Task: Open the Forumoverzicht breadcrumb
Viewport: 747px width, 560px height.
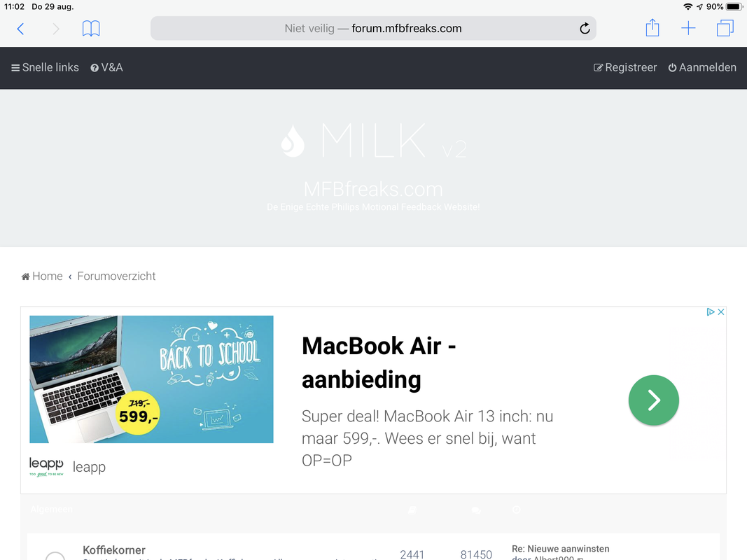Action: pyautogui.click(x=116, y=276)
